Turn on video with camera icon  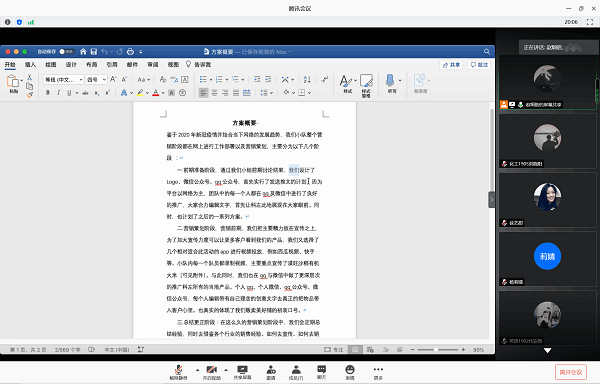[212, 370]
